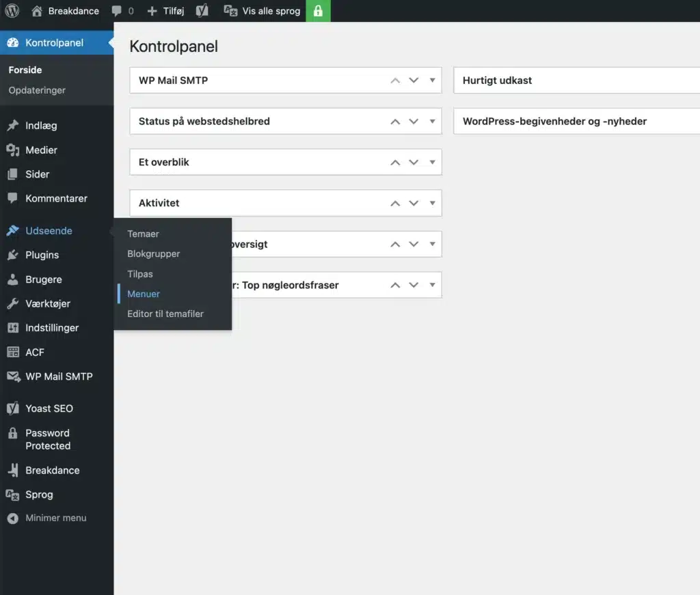
Task: Open the Opdateringer link
Action: (37, 90)
